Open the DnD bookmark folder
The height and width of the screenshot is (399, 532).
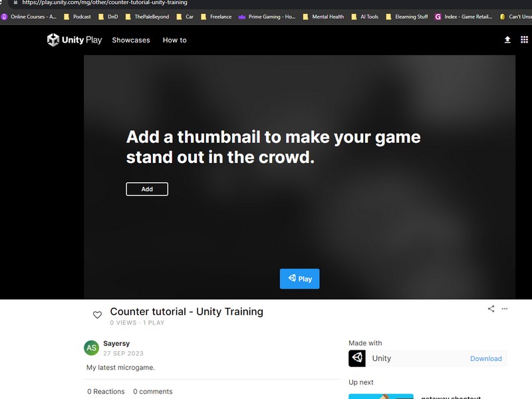[x=108, y=17]
